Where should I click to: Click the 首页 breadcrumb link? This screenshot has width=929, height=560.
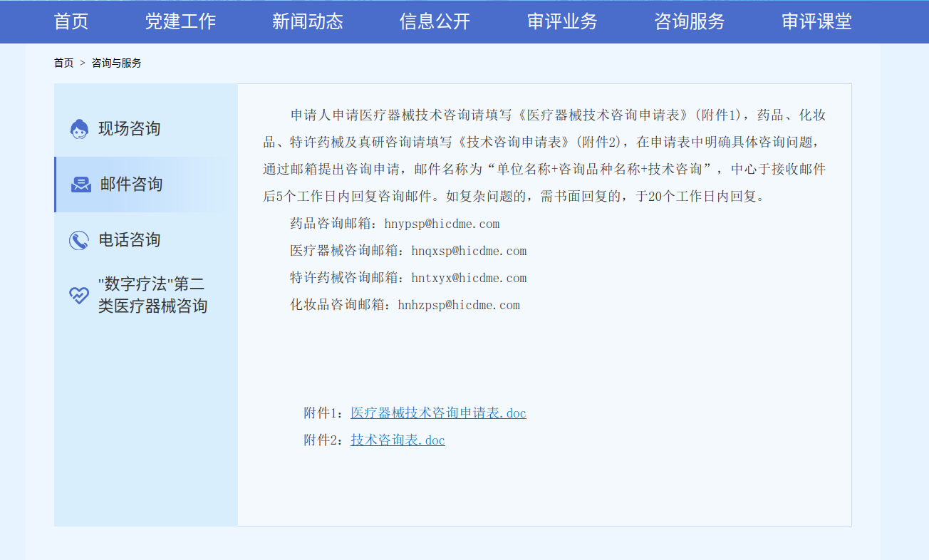(63, 63)
